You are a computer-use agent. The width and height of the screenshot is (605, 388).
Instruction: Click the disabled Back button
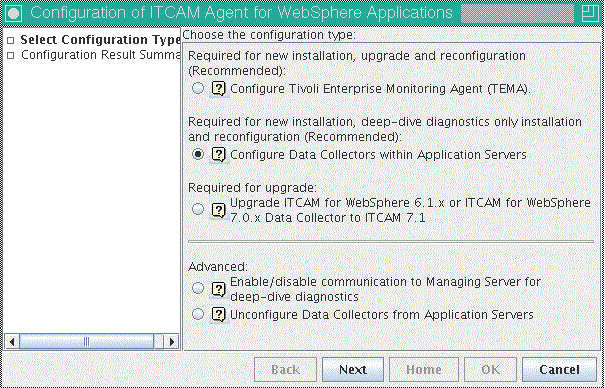click(x=285, y=369)
